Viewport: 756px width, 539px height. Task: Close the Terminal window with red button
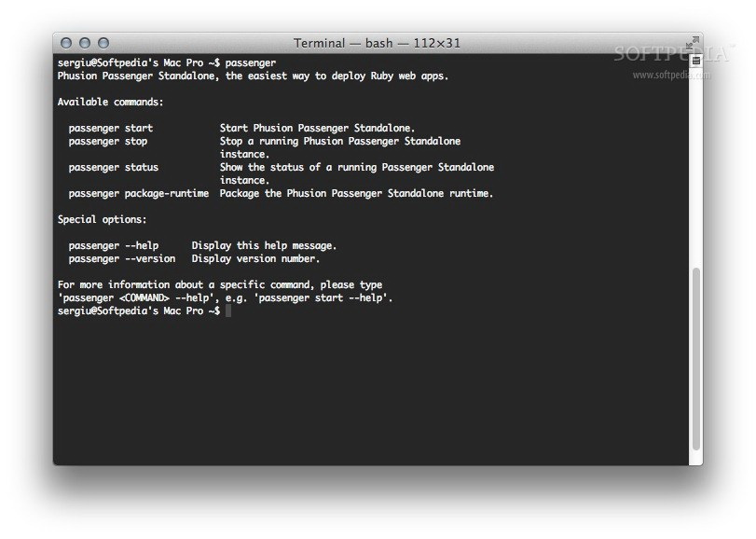66,44
